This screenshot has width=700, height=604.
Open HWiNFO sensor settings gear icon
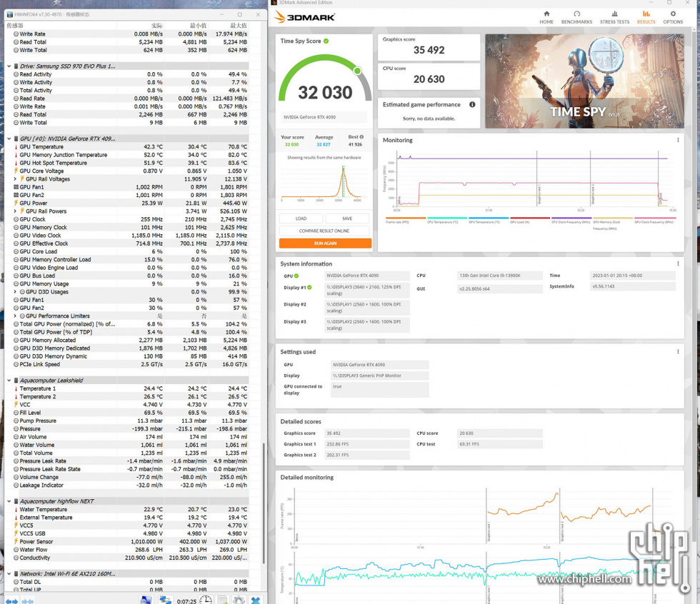[x=239, y=600]
